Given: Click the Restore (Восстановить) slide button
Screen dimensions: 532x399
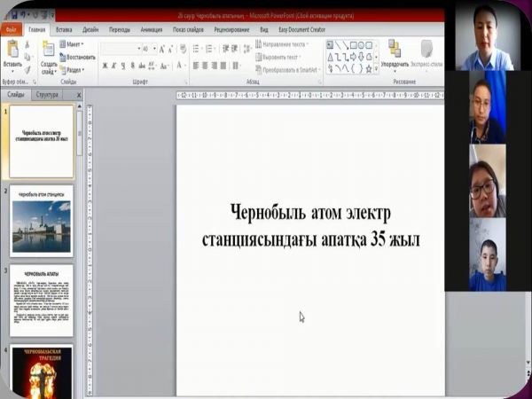Looking at the screenshot, I should pyautogui.click(x=82, y=57).
